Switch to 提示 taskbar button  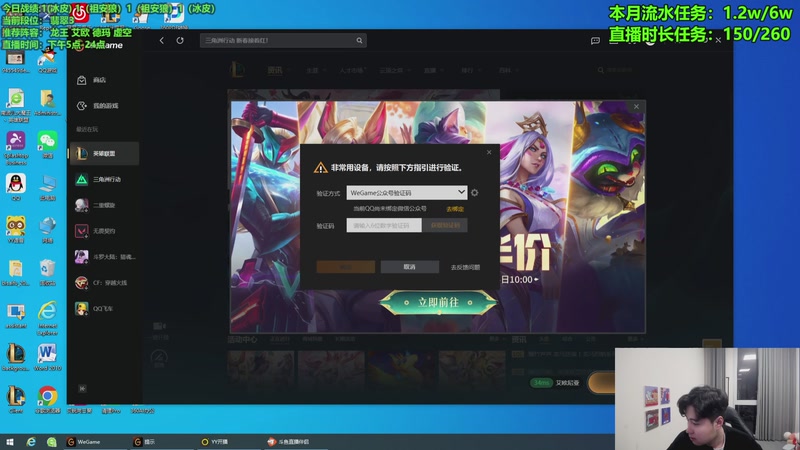[x=161, y=442]
